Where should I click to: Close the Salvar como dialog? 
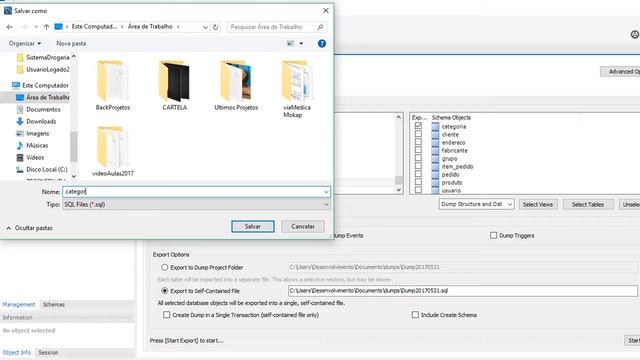point(326,11)
